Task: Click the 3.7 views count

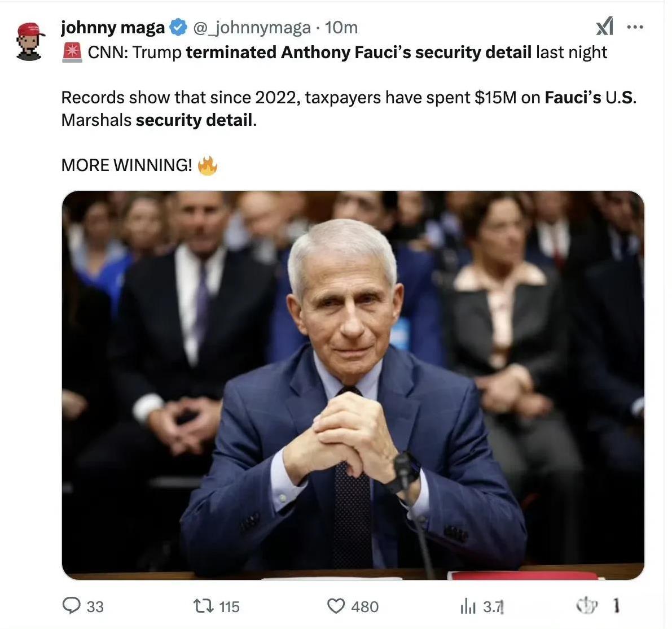Action: click(493, 607)
